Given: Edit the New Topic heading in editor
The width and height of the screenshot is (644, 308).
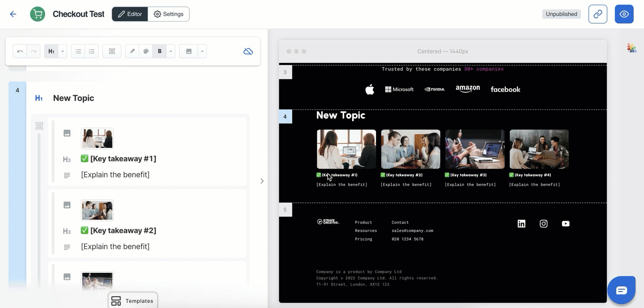Looking at the screenshot, I should (x=74, y=98).
